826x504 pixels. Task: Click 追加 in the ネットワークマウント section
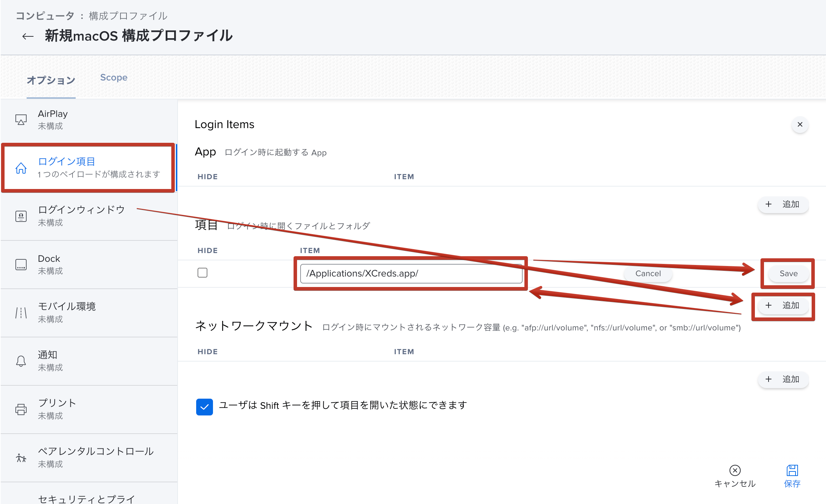[783, 379]
